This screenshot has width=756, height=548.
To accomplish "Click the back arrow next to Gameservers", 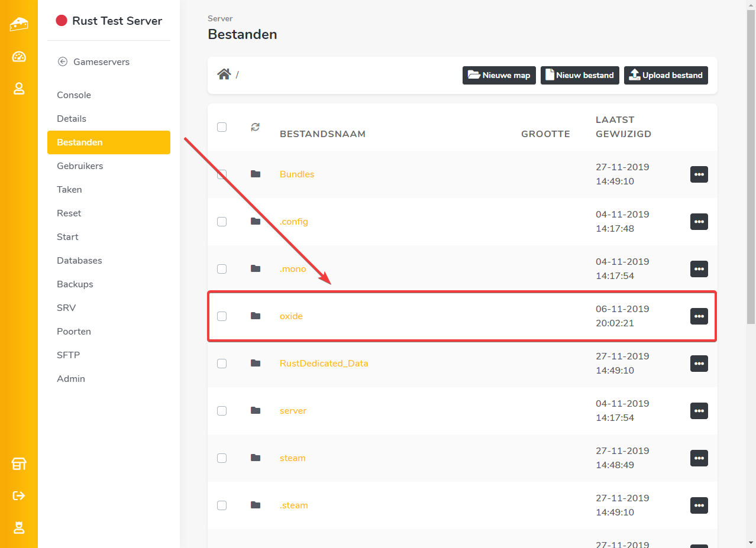I will point(62,61).
